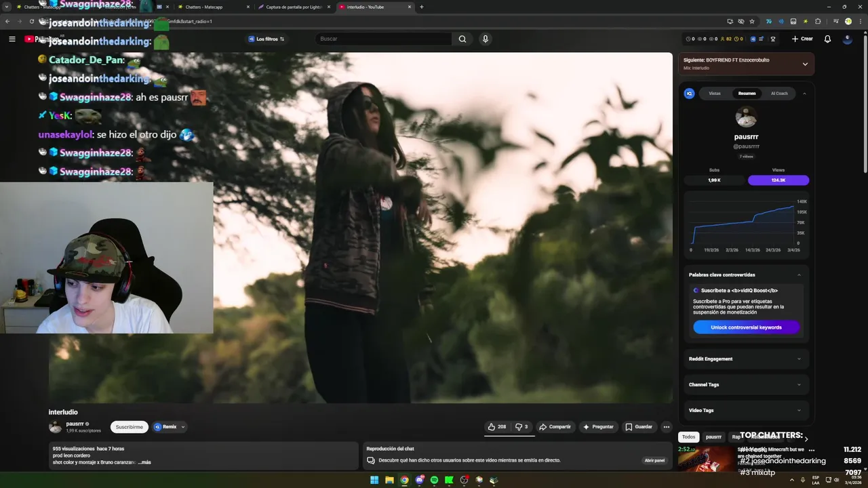Open Discord from the taskbar
Screen dimensions: 868x488
pyautogui.click(x=419, y=480)
